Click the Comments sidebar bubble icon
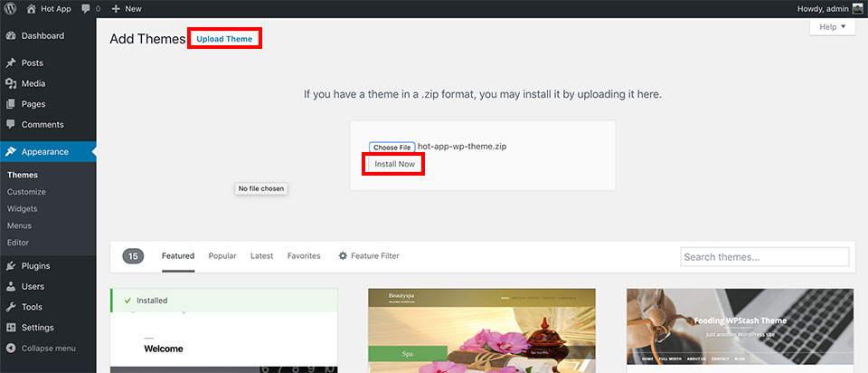 [11, 125]
